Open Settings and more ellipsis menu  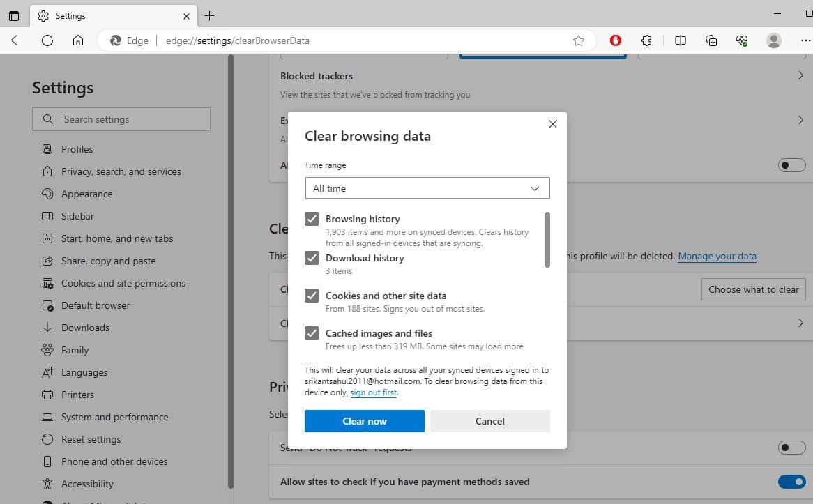click(x=805, y=40)
